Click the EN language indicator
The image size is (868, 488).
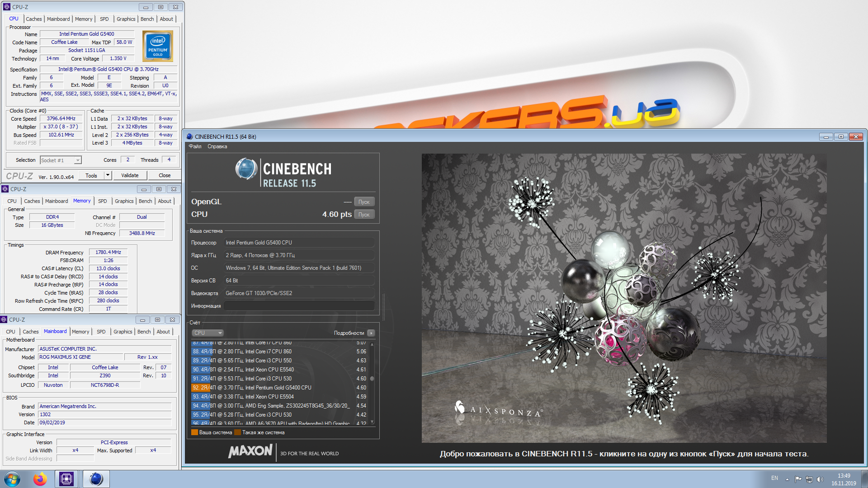(x=774, y=478)
